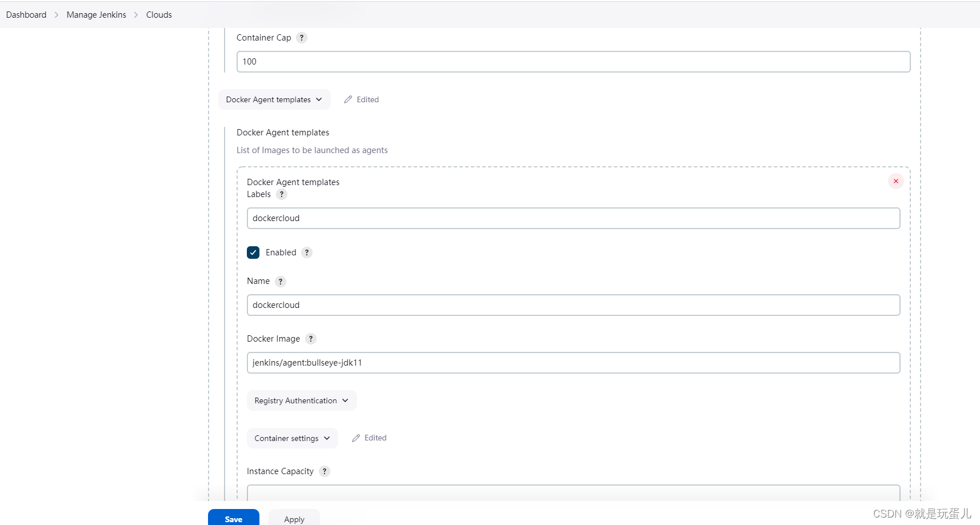Click the pencil icon beside Container settings
This screenshot has width=980, height=525.
356,438
